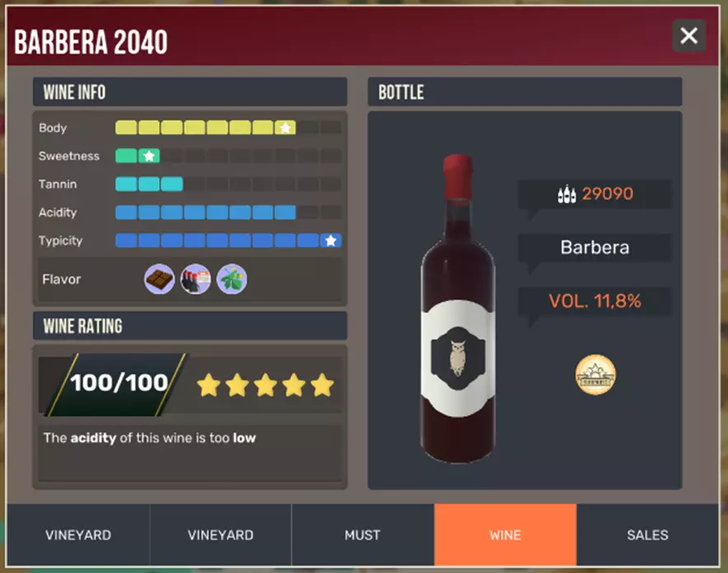Click the Acidity level bar
The height and width of the screenshot is (573, 728).
tap(228, 212)
